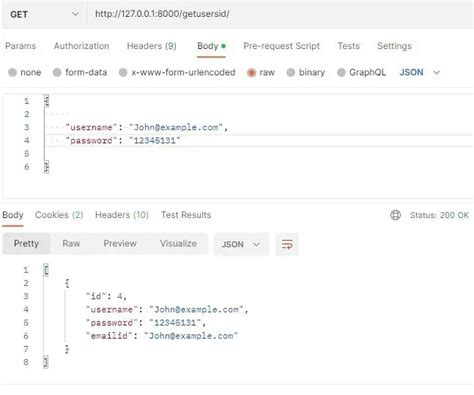Select the none body type radio
Viewport: 474px width, 395px height.
[x=12, y=72]
